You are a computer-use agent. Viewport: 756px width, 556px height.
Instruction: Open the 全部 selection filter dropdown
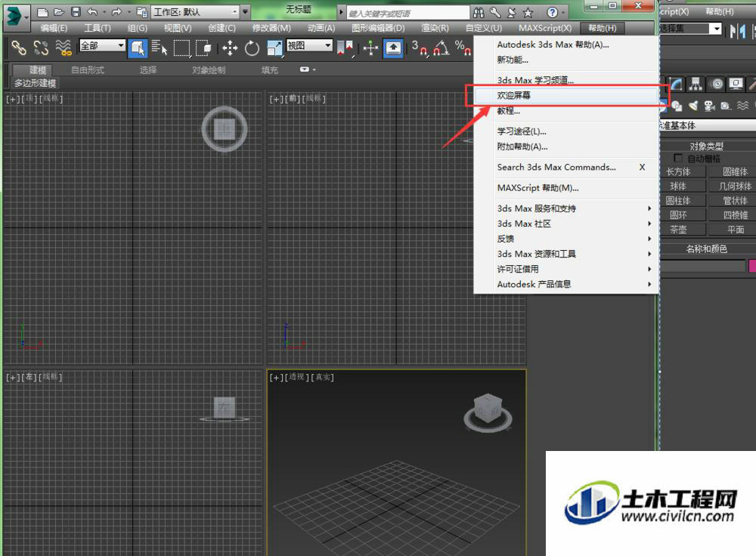102,45
